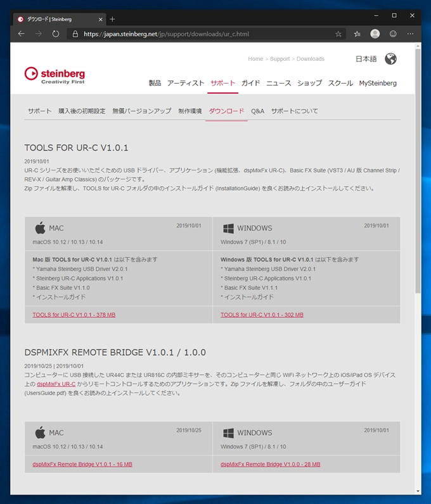Viewport: 431px width, 504px height.
Task: Select the サポートについて tab
Action: 295,111
